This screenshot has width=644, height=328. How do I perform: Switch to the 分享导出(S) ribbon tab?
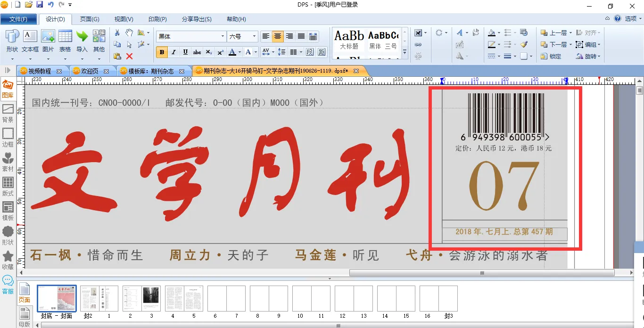(x=197, y=19)
